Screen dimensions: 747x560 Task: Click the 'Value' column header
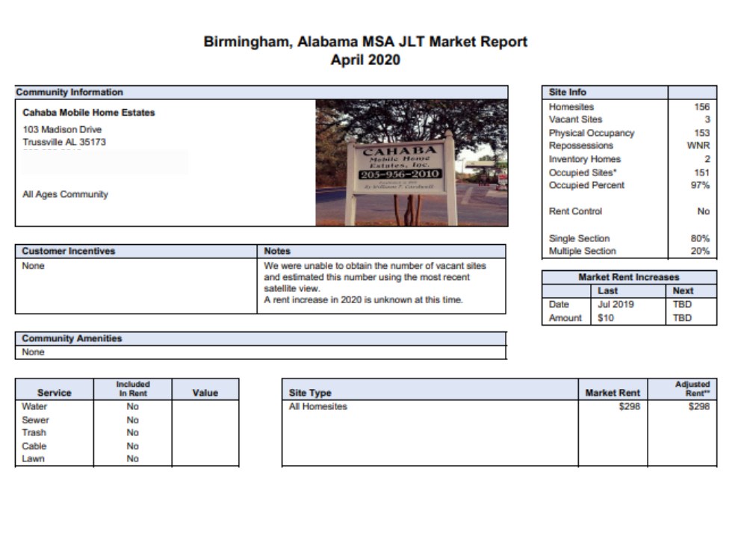[x=205, y=393]
